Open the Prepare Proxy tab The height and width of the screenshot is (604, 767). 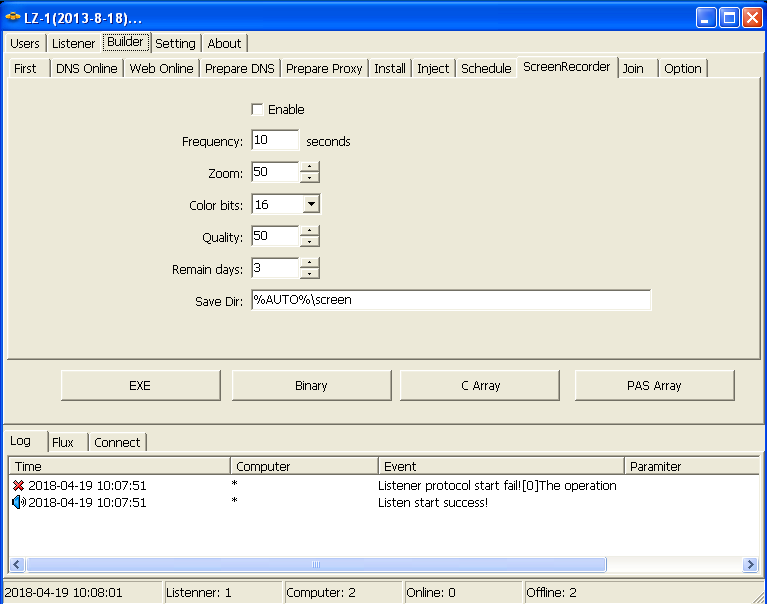324,68
